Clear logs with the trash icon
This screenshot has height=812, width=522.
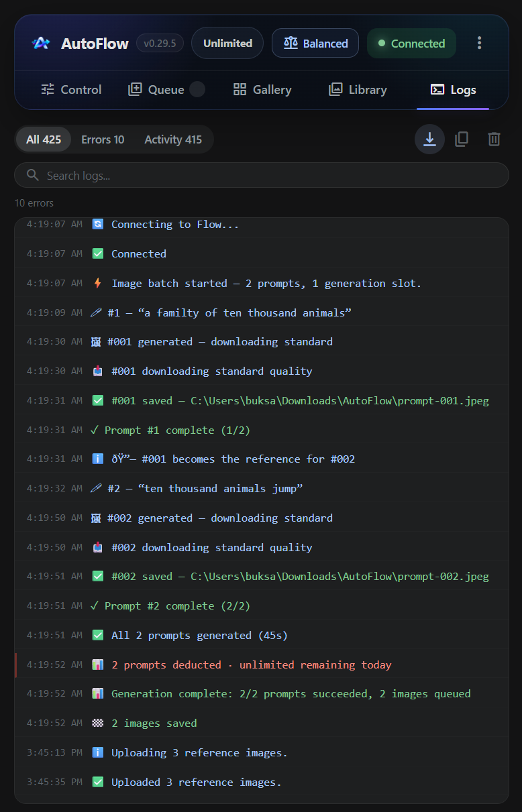(x=494, y=139)
